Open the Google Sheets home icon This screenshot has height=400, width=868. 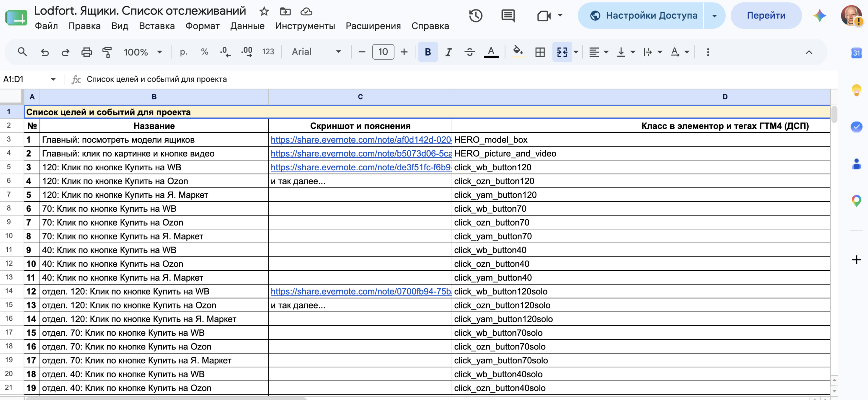[x=16, y=17]
